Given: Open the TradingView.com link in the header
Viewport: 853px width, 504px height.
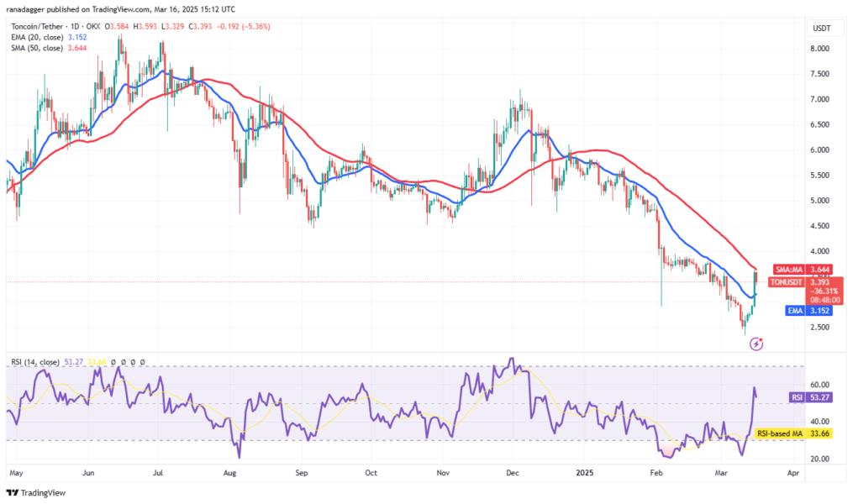Looking at the screenshot, I should (x=121, y=9).
